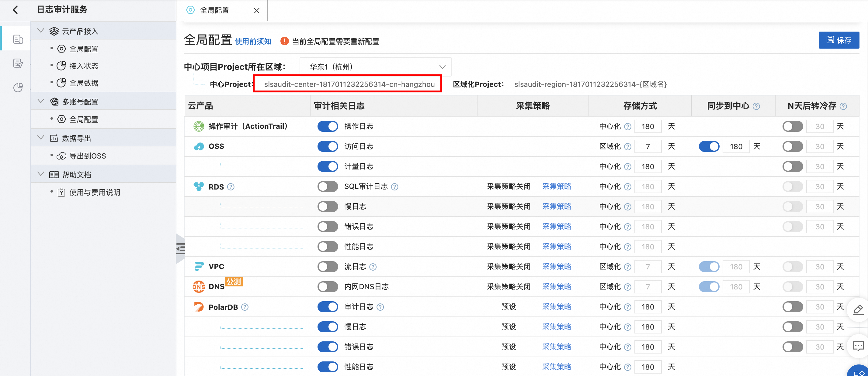Click help icon next to 同步到中心 header
The image size is (868, 376).
756,106
